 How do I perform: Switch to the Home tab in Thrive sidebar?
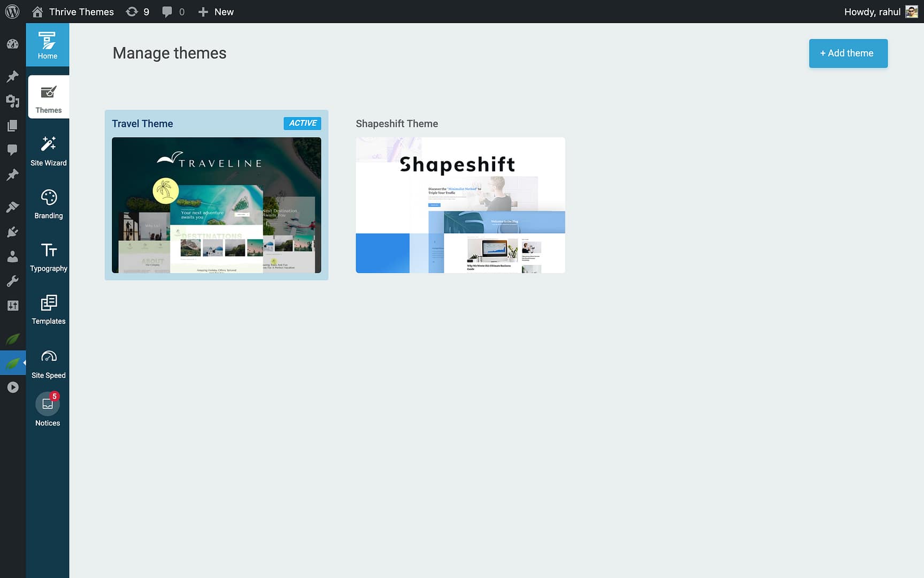48,44
